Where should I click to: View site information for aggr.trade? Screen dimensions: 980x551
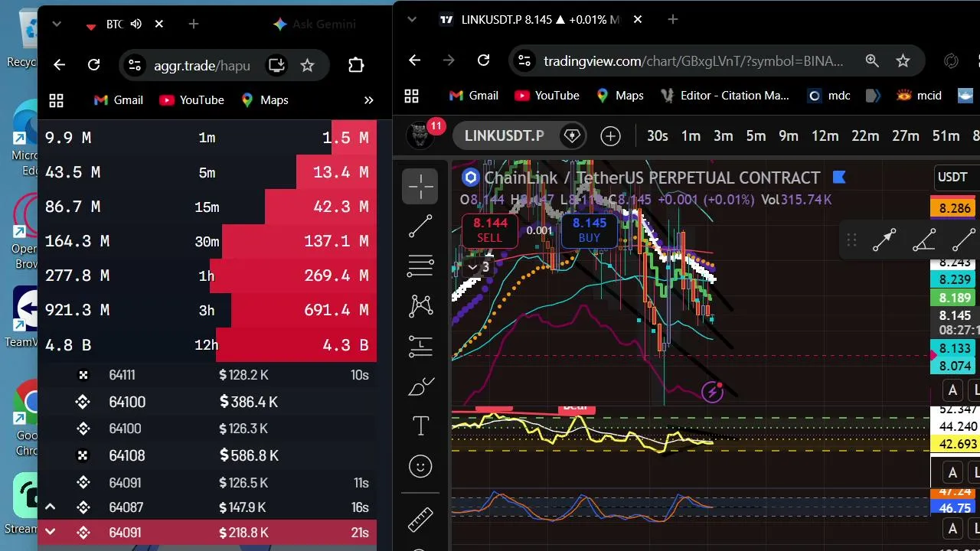click(134, 65)
